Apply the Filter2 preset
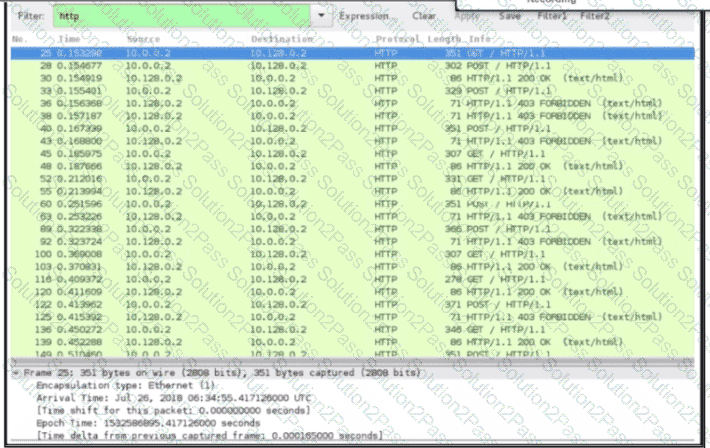This screenshot has height=448, width=710. pyautogui.click(x=594, y=17)
